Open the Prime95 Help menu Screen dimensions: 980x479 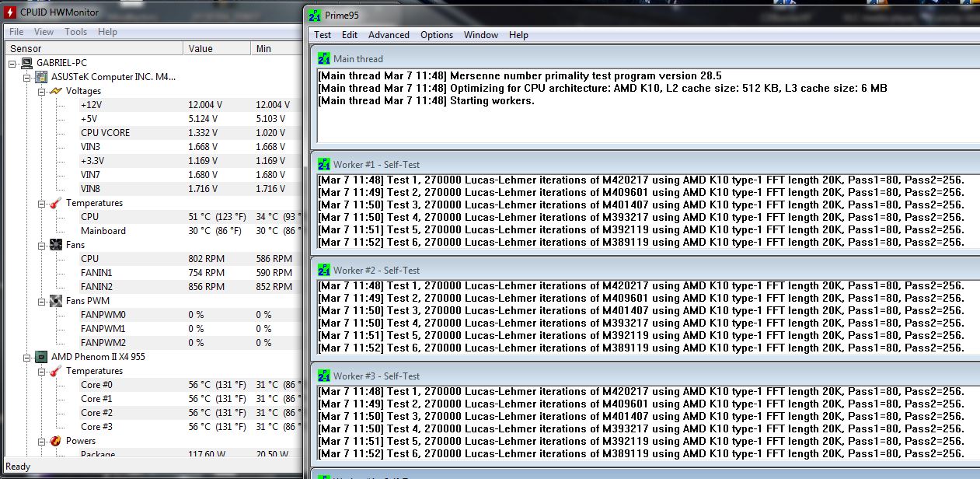coord(518,35)
